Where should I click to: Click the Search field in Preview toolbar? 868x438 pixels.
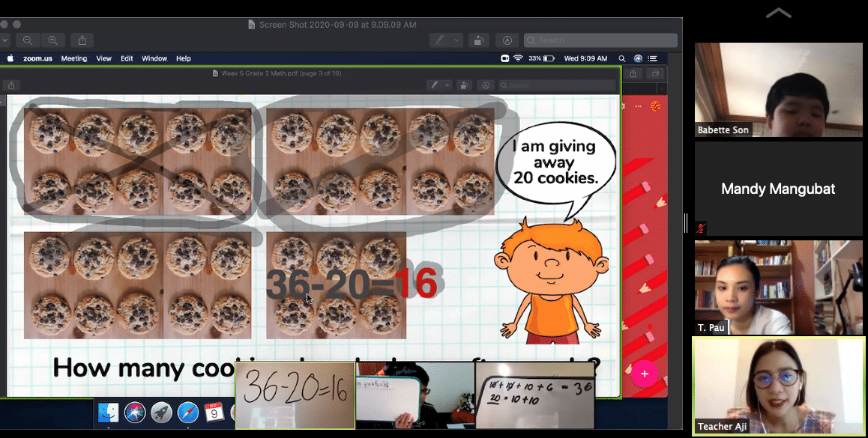600,40
